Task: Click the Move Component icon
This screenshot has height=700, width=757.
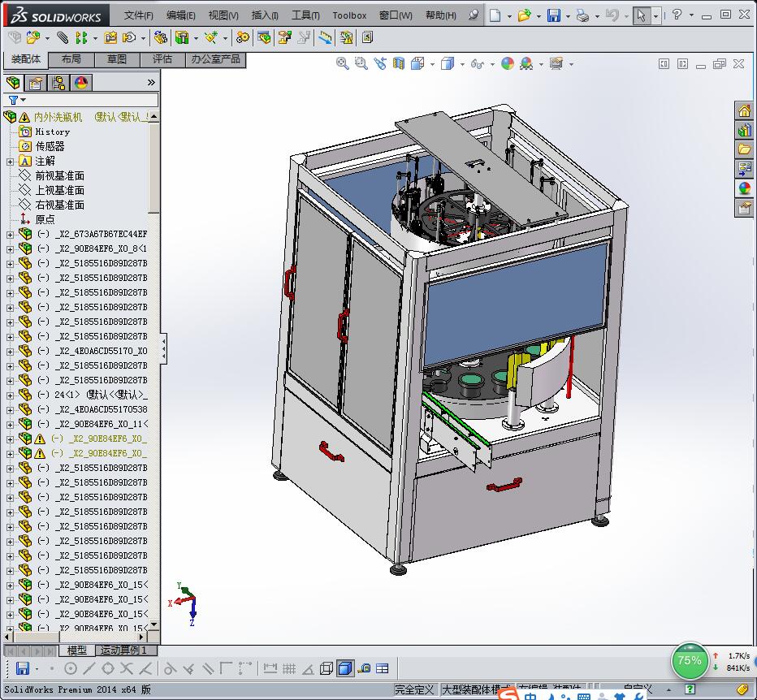Action: click(x=129, y=37)
